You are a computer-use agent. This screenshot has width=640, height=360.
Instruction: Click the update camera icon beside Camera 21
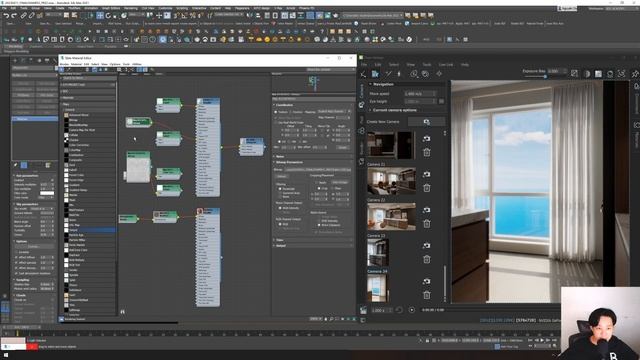click(427, 174)
